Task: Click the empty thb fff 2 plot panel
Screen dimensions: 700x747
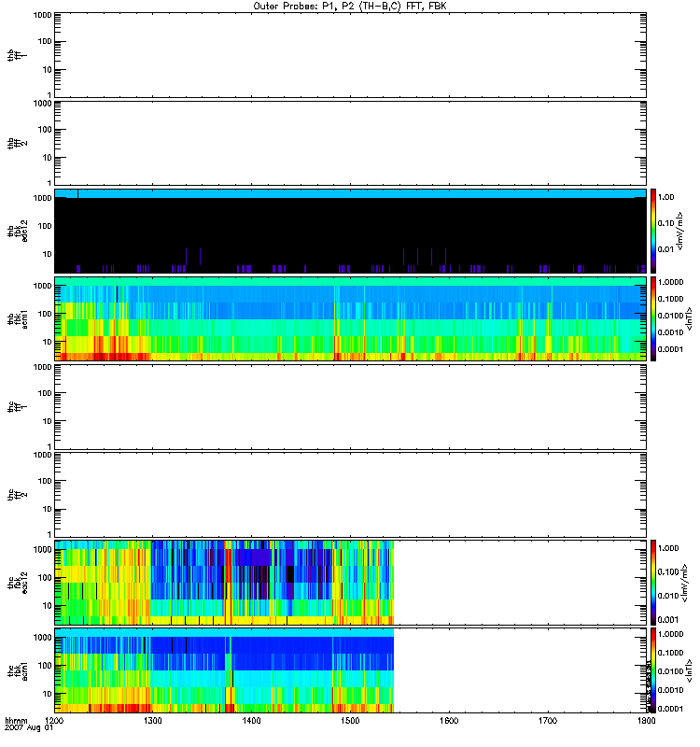Action: pyautogui.click(x=350, y=143)
